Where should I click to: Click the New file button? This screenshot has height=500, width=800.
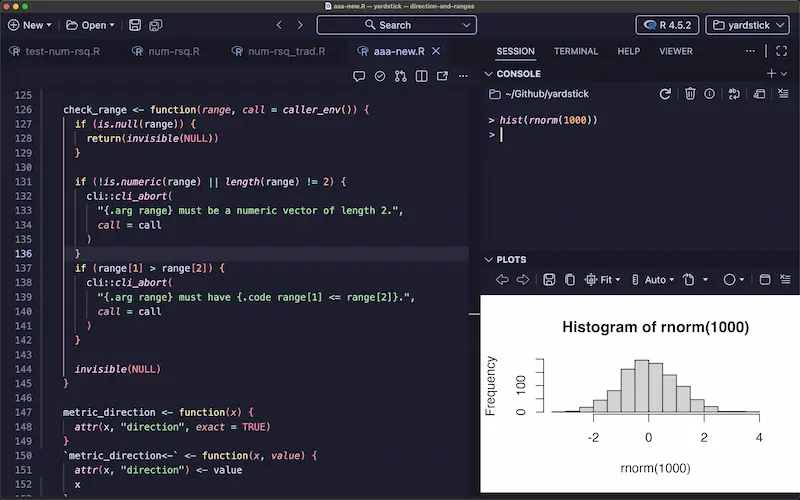point(28,25)
